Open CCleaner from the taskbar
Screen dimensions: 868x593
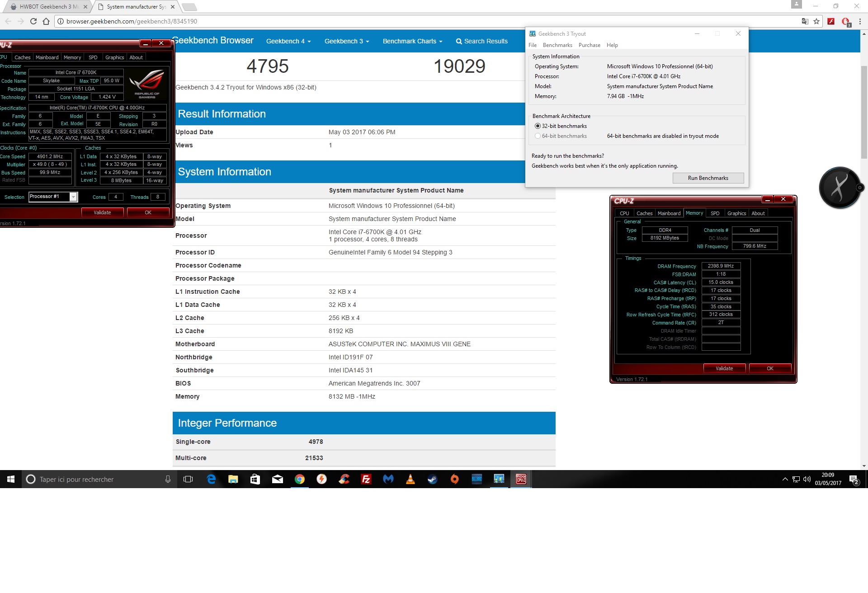[x=344, y=479]
